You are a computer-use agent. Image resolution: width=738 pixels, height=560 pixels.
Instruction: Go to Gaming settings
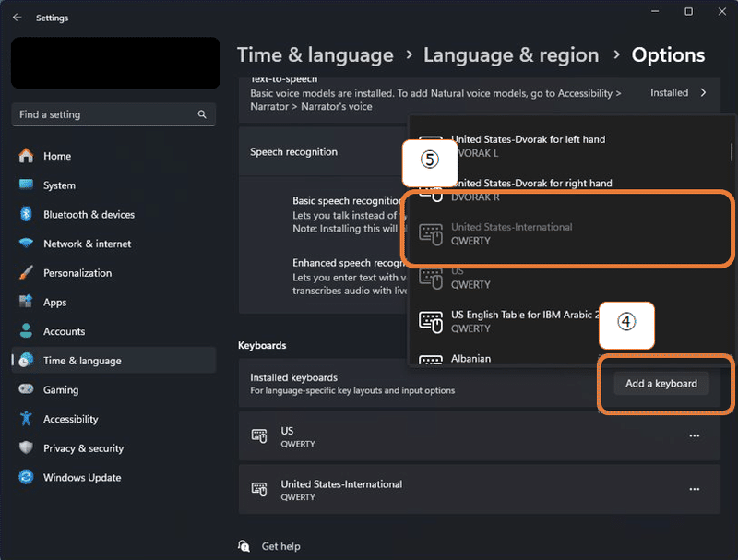(113, 389)
